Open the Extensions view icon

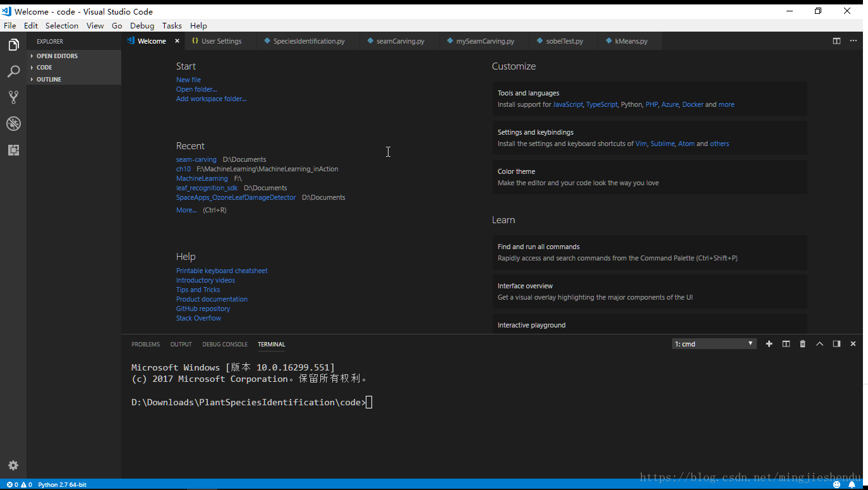tap(13, 150)
